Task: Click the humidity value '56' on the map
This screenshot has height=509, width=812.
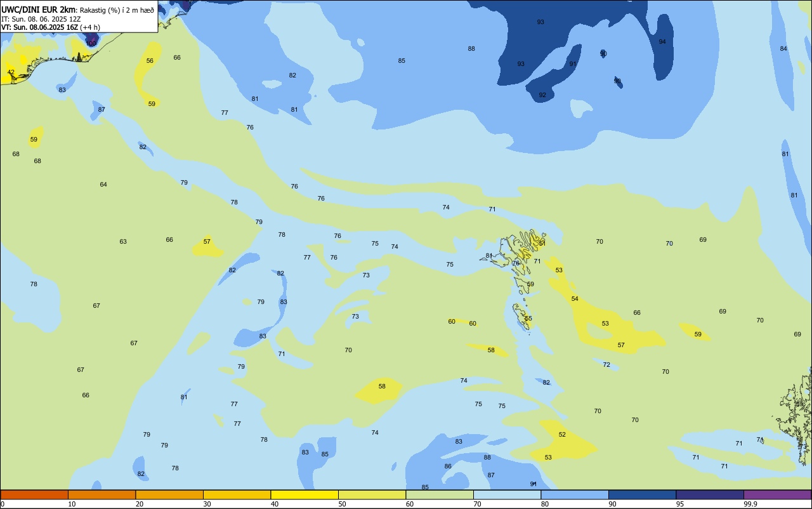Action: (150, 61)
